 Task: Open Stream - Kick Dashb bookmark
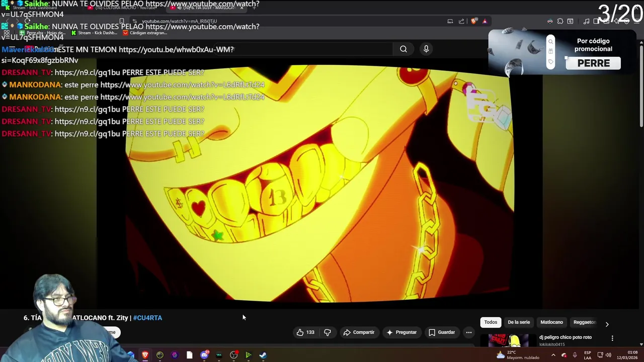(x=94, y=33)
